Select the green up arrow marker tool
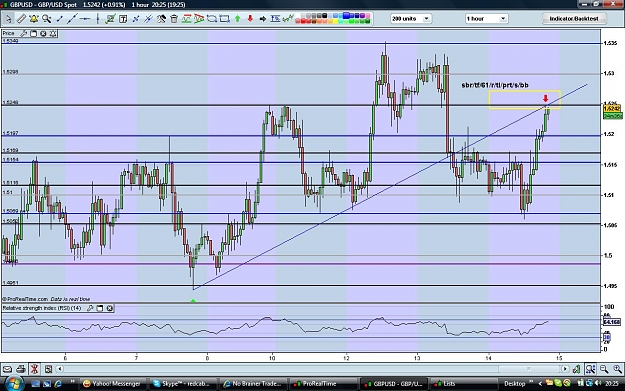The height and width of the screenshot is (391, 625). pyautogui.click(x=238, y=18)
